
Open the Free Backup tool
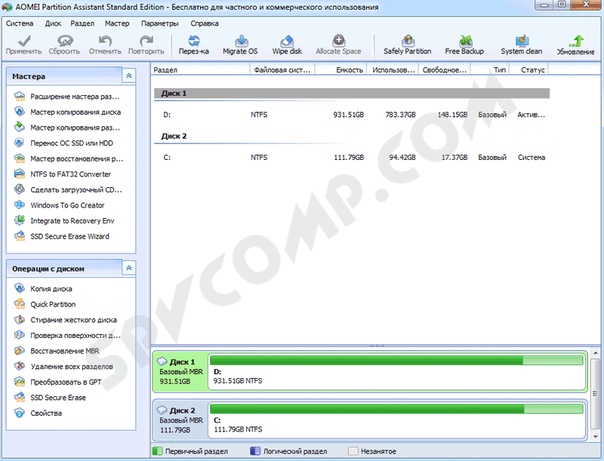tap(465, 45)
